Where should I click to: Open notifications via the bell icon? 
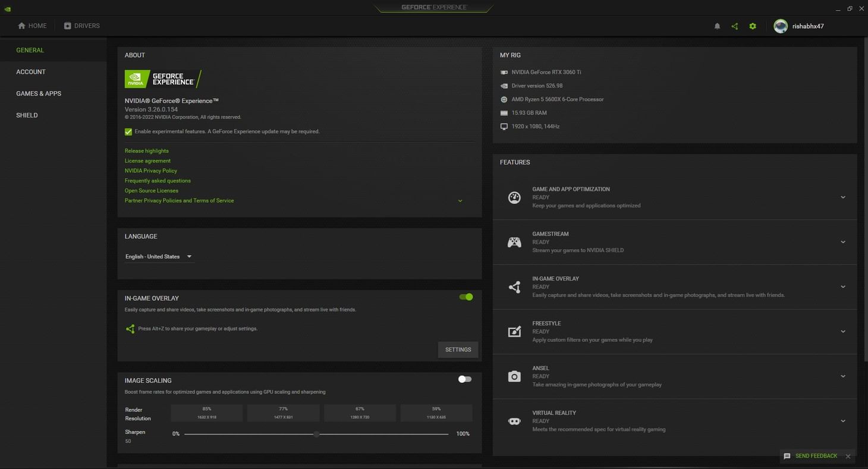[x=717, y=26]
